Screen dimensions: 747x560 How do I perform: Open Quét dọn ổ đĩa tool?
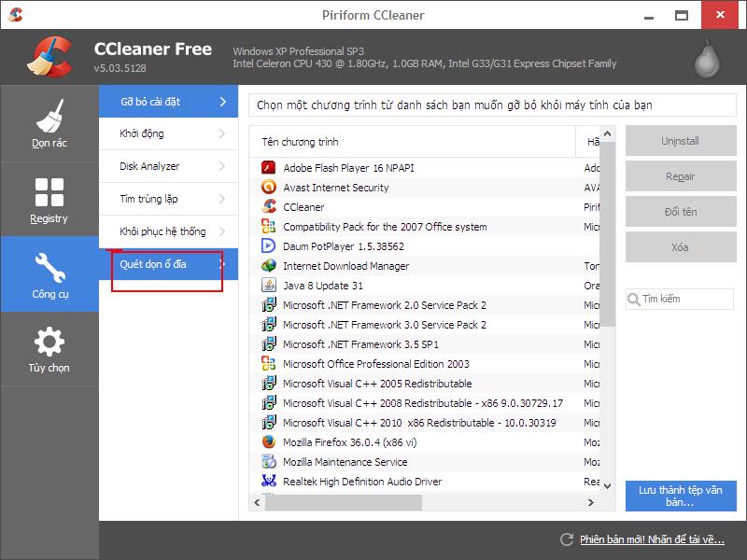pos(169,264)
